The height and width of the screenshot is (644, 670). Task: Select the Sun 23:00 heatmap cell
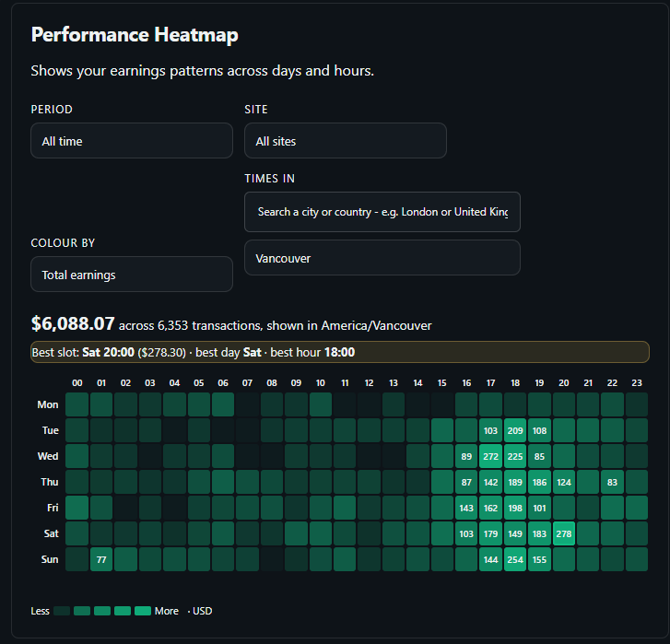tap(637, 559)
